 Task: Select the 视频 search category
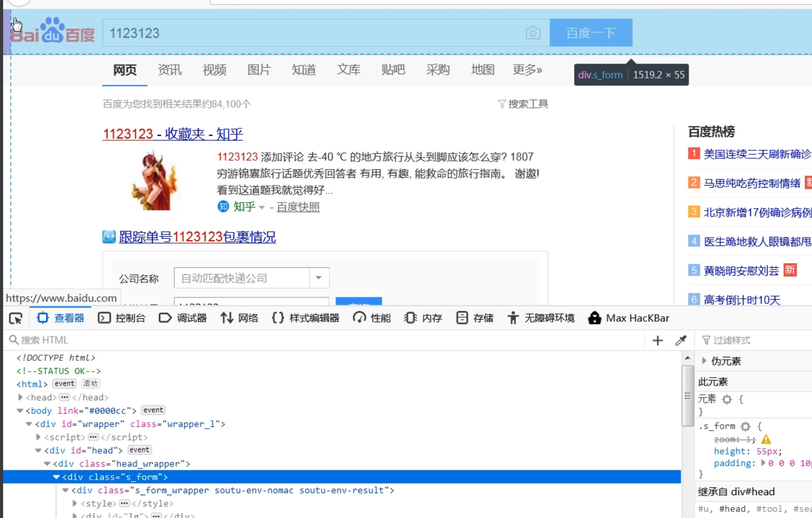215,70
